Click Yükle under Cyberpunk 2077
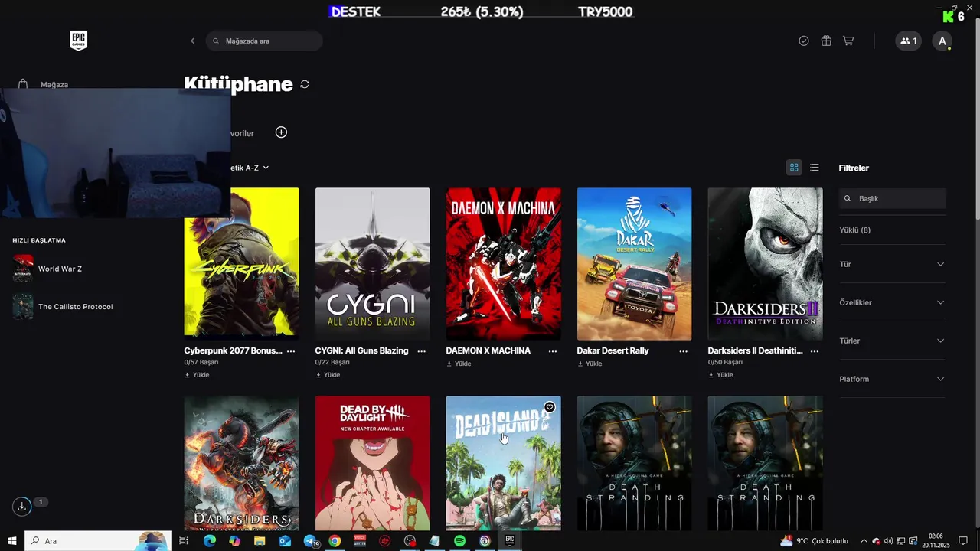 197,375
